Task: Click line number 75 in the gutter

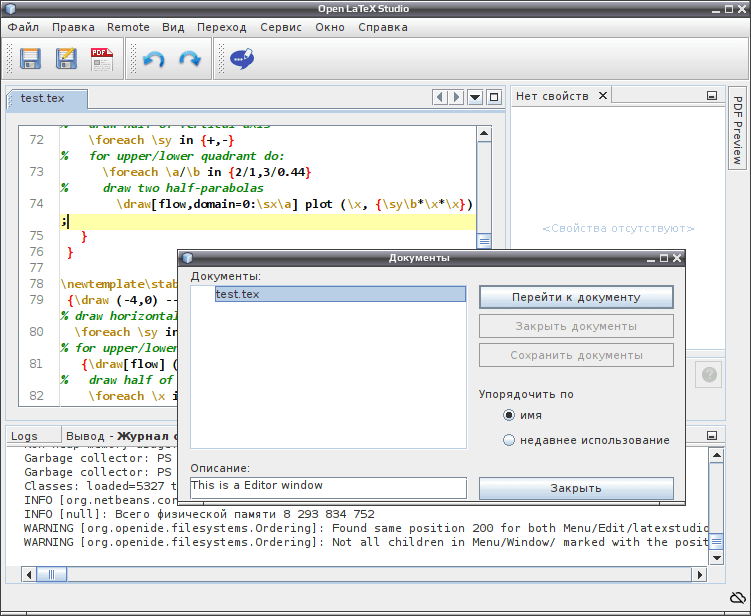Action: pos(37,236)
